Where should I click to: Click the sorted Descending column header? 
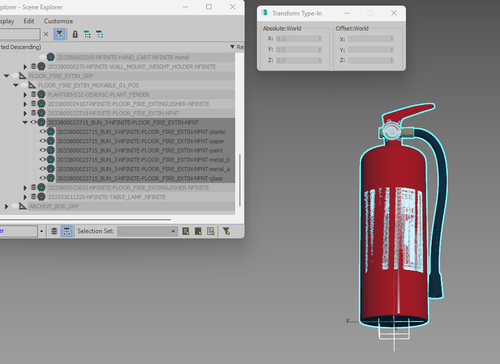pos(20,47)
